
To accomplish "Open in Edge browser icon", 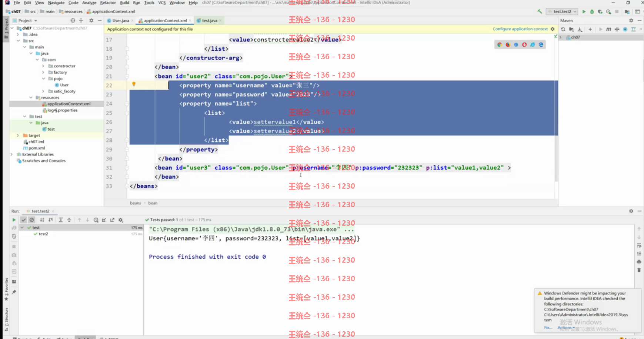I will (x=541, y=45).
